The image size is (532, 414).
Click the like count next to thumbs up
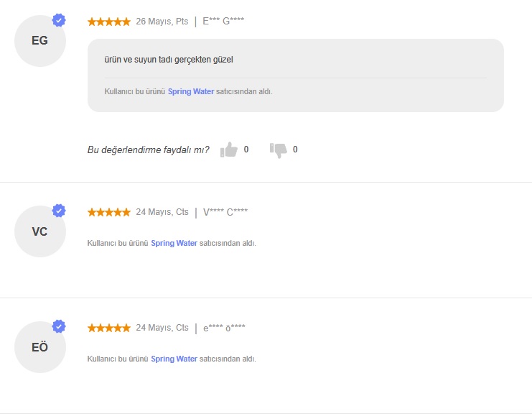[x=246, y=149]
